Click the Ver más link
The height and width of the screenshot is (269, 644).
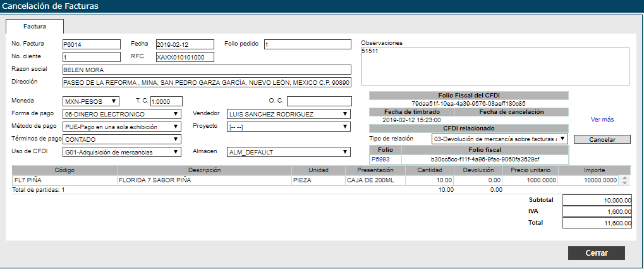(602, 119)
